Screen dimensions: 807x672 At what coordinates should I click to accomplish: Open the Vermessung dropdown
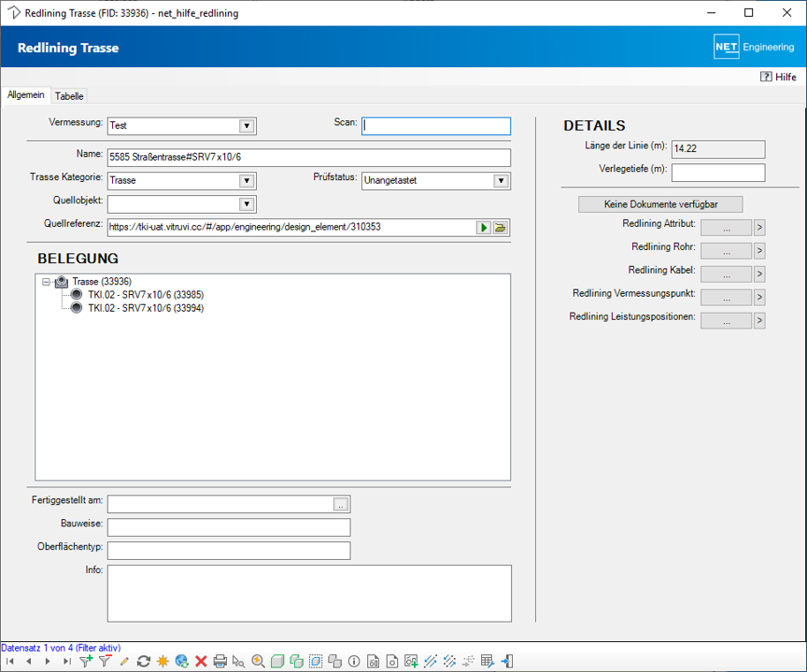click(x=247, y=126)
